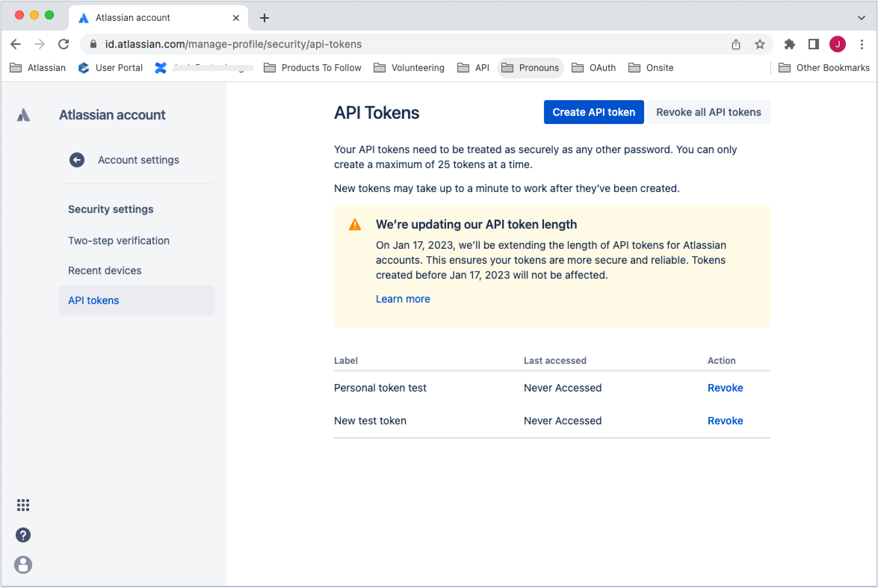Open the tab list chevron at top right
The width and height of the screenshot is (878, 588).
click(x=861, y=18)
